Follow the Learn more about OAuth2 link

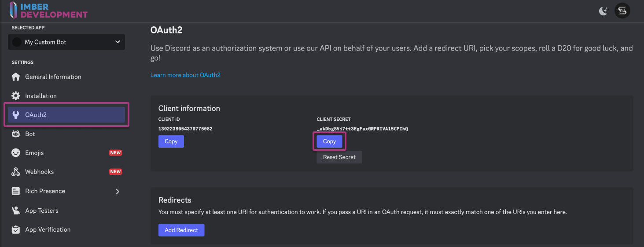(x=185, y=75)
